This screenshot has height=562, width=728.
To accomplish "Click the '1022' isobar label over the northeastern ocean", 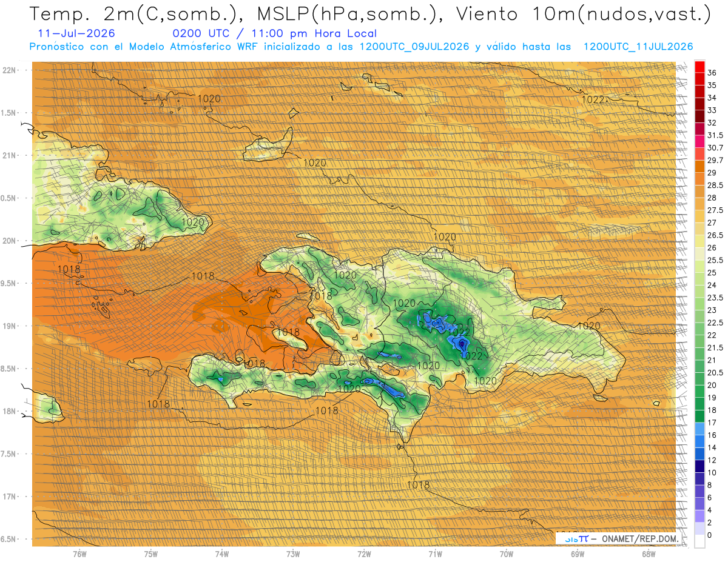I will (593, 99).
